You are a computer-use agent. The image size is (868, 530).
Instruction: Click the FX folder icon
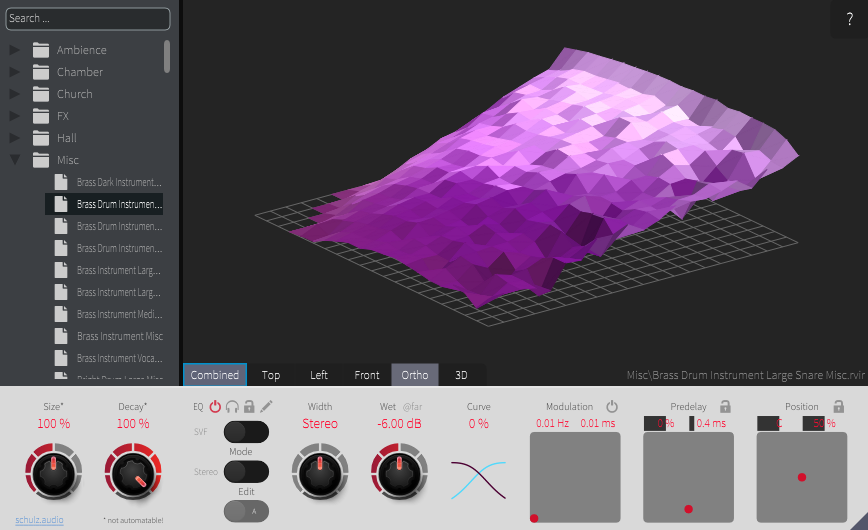[x=41, y=116]
